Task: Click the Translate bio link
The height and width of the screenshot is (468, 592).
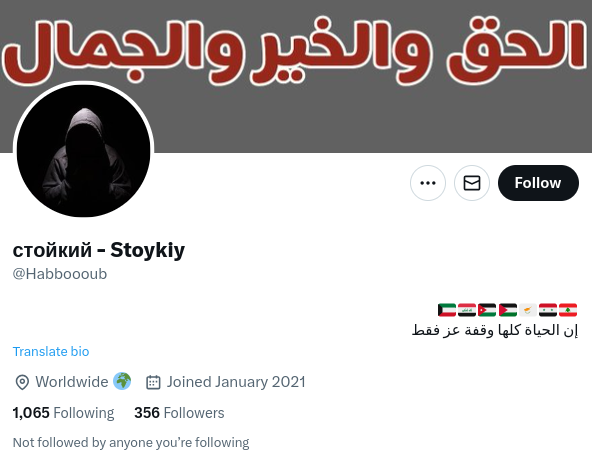Action: coord(51,351)
